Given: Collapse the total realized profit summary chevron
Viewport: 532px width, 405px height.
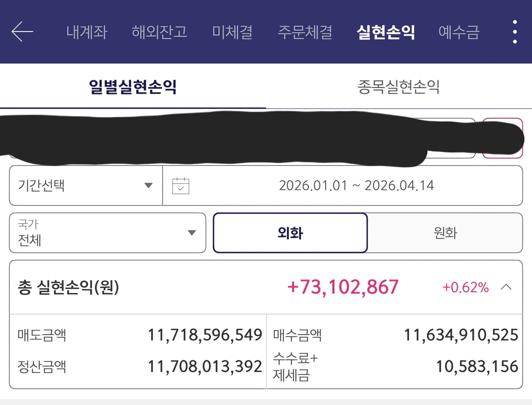Looking at the screenshot, I should (506, 287).
